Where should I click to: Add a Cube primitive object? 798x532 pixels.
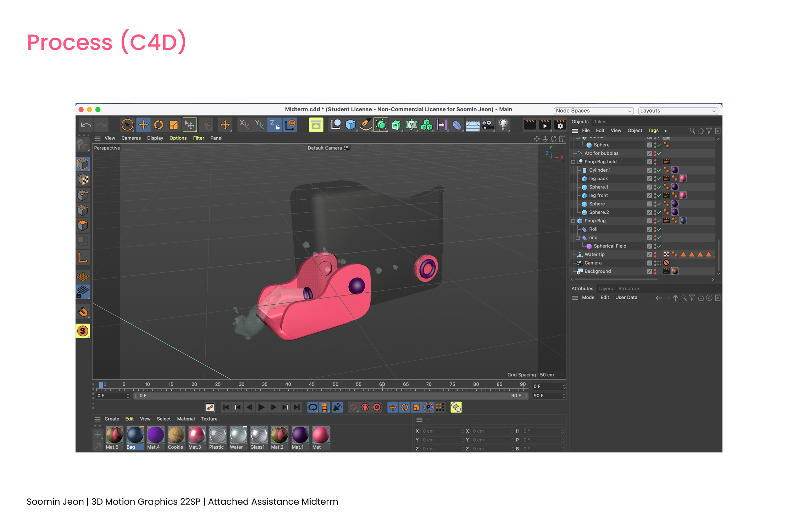350,125
